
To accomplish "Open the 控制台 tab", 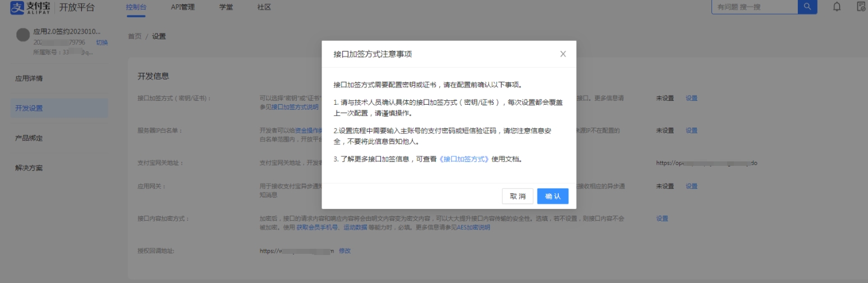I will (x=136, y=7).
